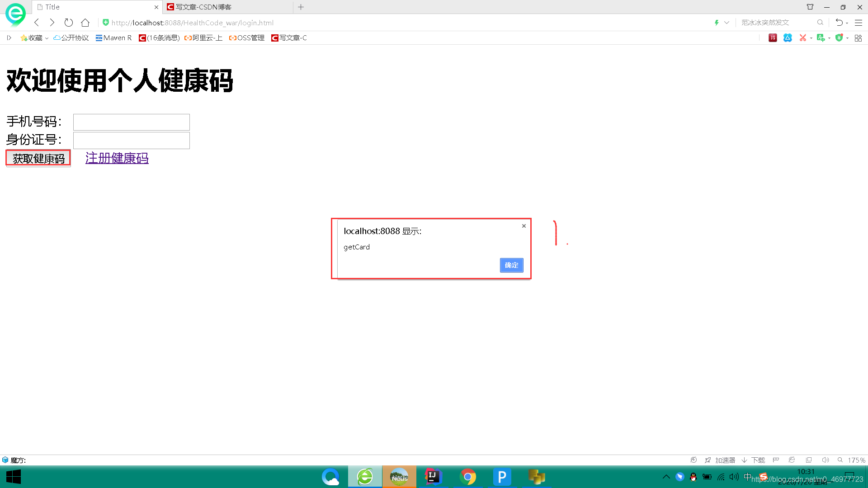Click the 获取健康码 button
Image resolution: width=868 pixels, height=488 pixels.
pos(38,159)
